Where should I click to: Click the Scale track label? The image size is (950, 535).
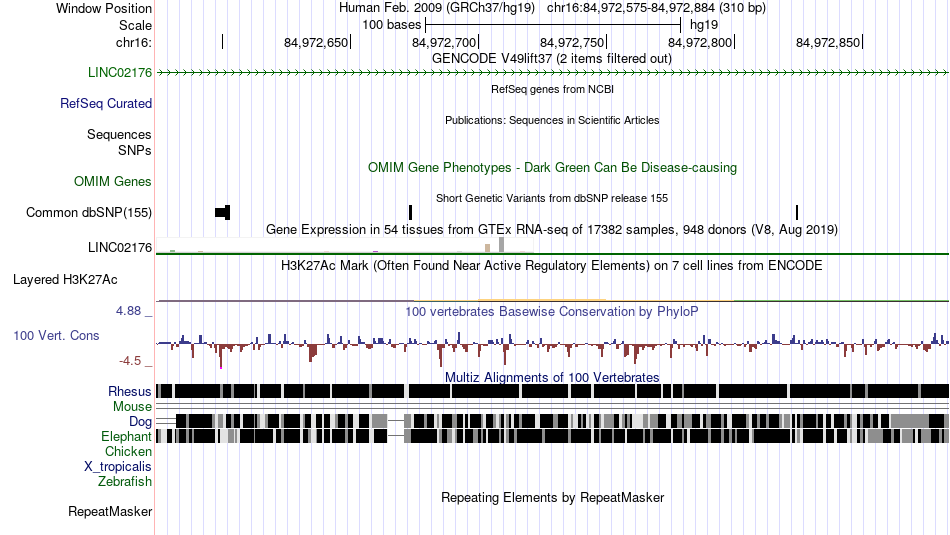pos(135,25)
